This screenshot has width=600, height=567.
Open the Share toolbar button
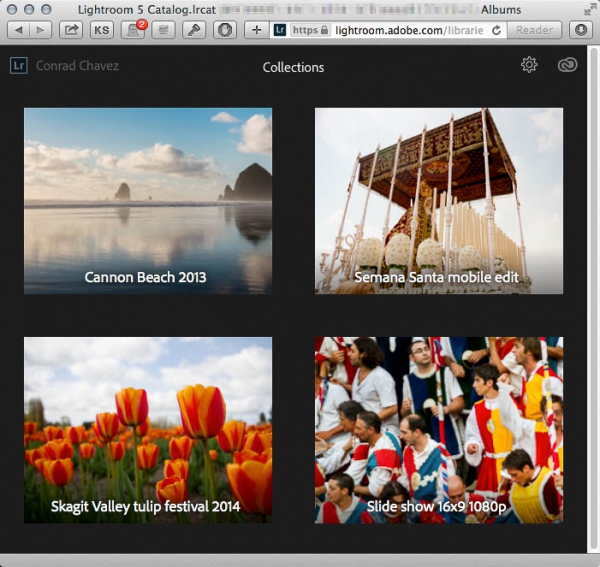72,30
